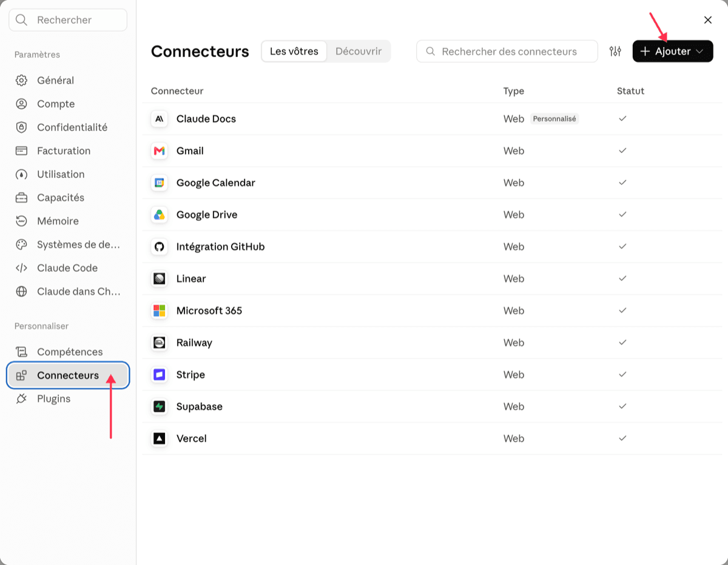Click the Railway connector icon
Screen dimensions: 728x565
[x=160, y=343]
